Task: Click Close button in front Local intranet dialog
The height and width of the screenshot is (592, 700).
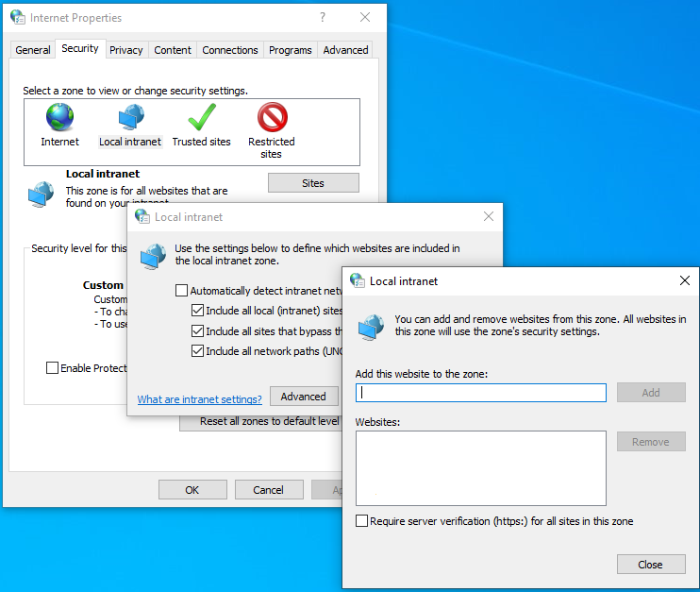Action: (x=651, y=565)
